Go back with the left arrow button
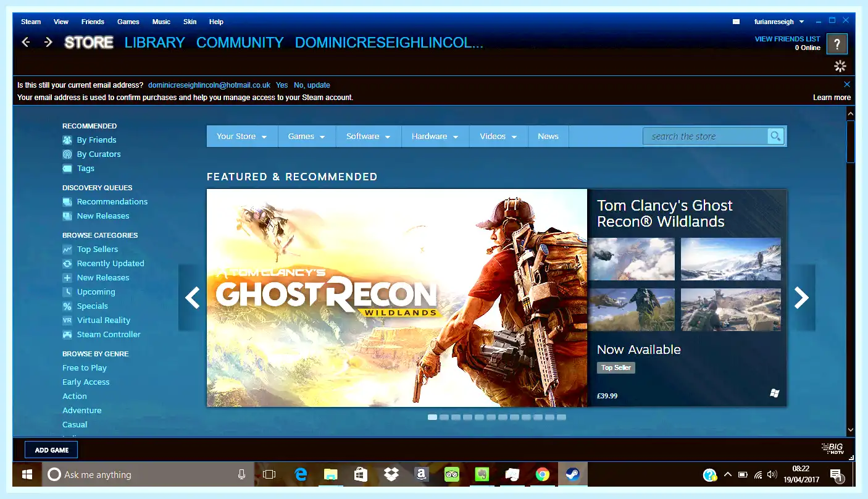 coord(26,42)
